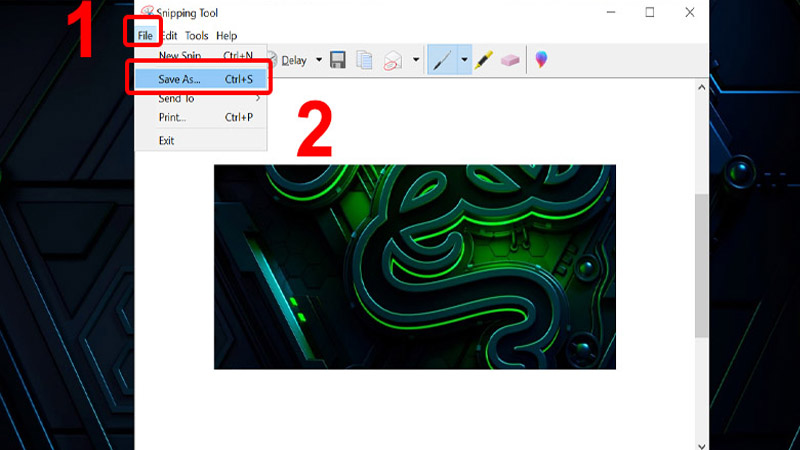The width and height of the screenshot is (800, 450).
Task: Select the Highlighter tool
Action: 483,60
